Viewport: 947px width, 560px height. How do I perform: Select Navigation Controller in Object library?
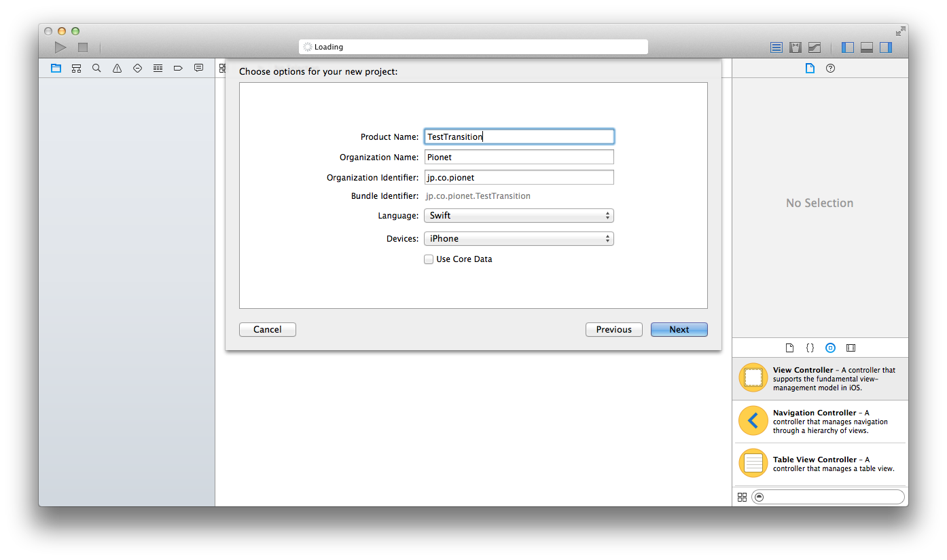coord(820,422)
